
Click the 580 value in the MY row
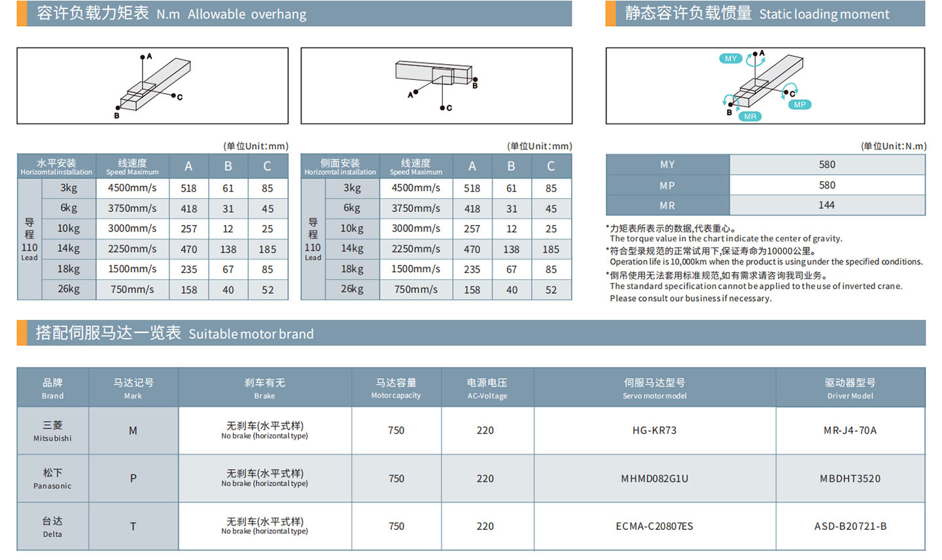pos(827,165)
